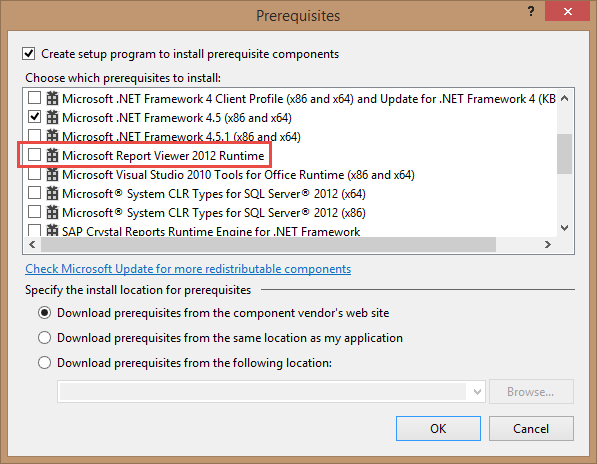The image size is (597, 464).
Task: Click package icon beside Visual Studio 2010 Tools
Action: [x=52, y=174]
